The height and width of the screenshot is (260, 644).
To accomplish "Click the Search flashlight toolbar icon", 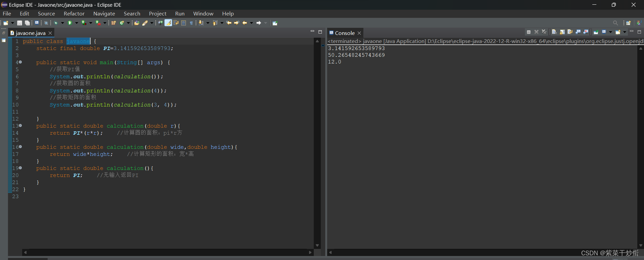I will coord(145,23).
